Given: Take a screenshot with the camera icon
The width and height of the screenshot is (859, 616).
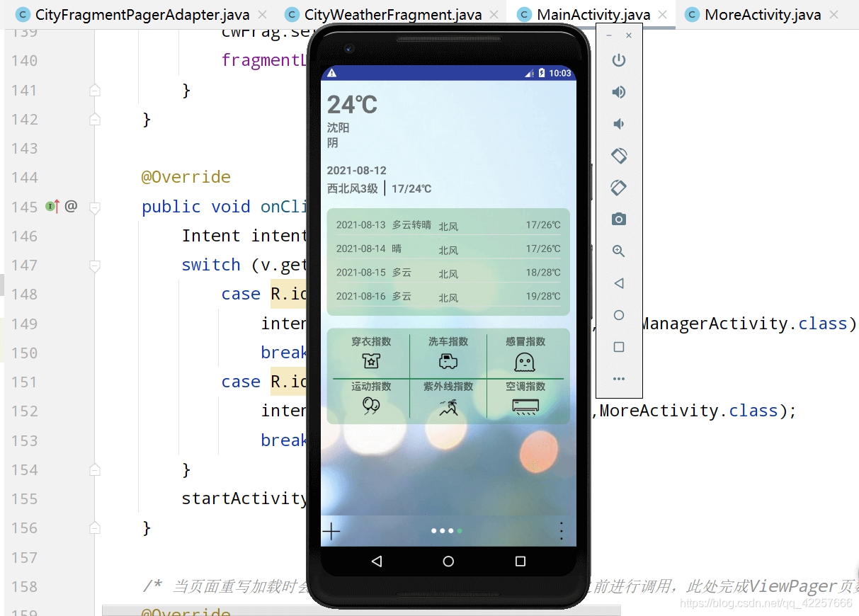Looking at the screenshot, I should [x=619, y=219].
